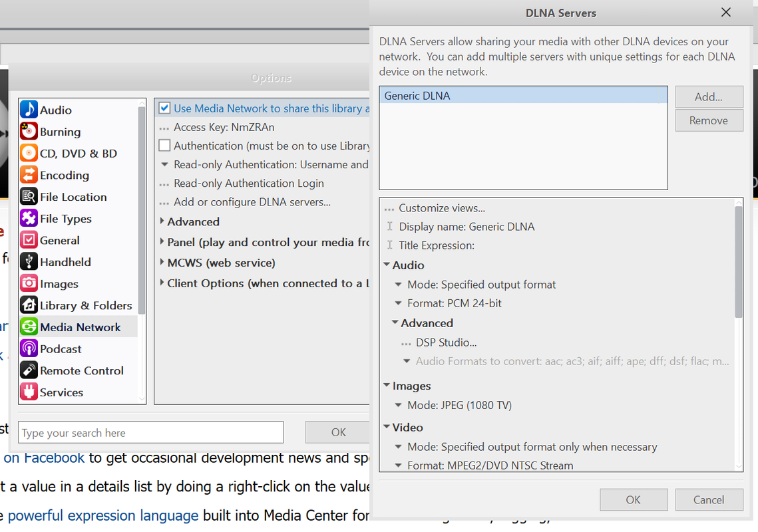Click OK in the Options window
This screenshot has height=532, width=758.
pos(338,432)
